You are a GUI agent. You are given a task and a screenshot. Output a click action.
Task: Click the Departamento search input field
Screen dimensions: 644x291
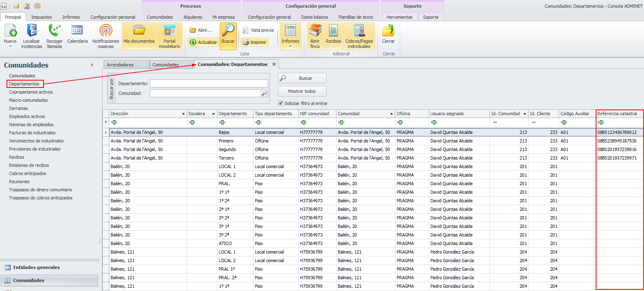[209, 83]
